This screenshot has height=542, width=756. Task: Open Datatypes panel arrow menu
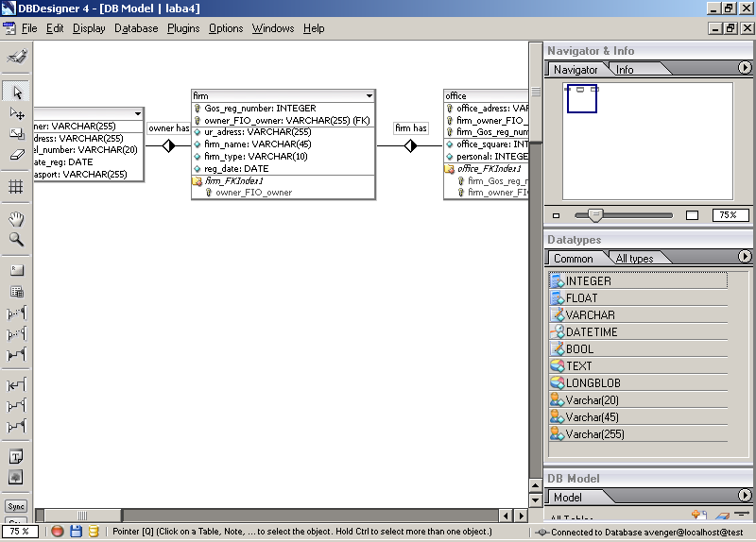point(745,256)
